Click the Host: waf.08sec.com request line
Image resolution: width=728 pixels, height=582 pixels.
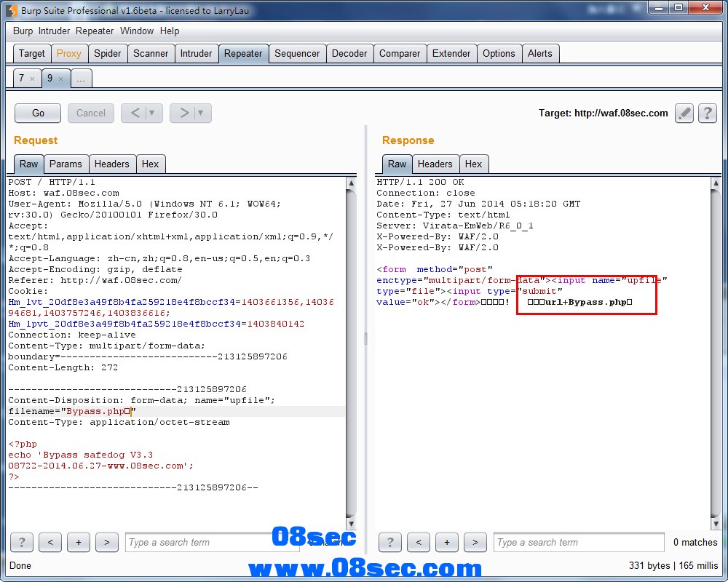pyautogui.click(x=63, y=193)
